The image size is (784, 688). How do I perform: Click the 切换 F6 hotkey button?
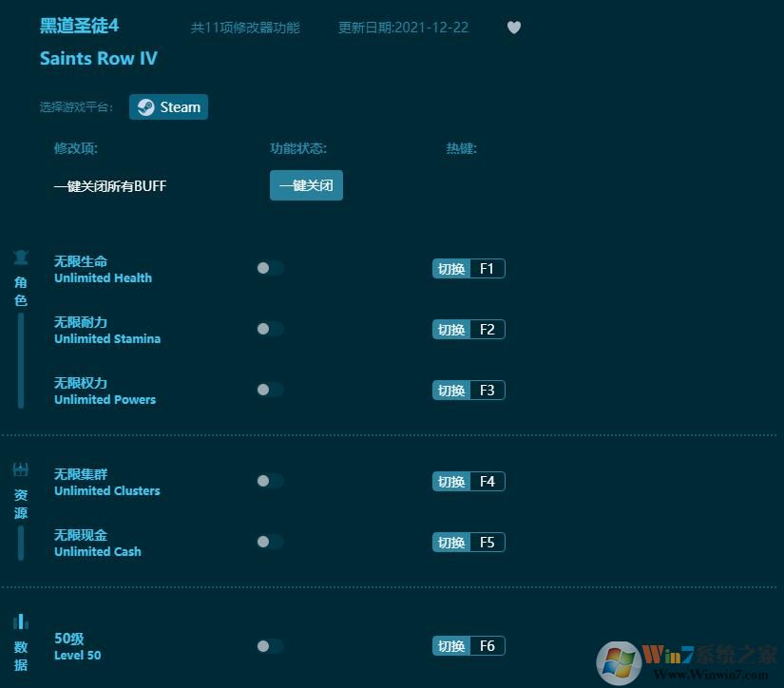point(468,645)
